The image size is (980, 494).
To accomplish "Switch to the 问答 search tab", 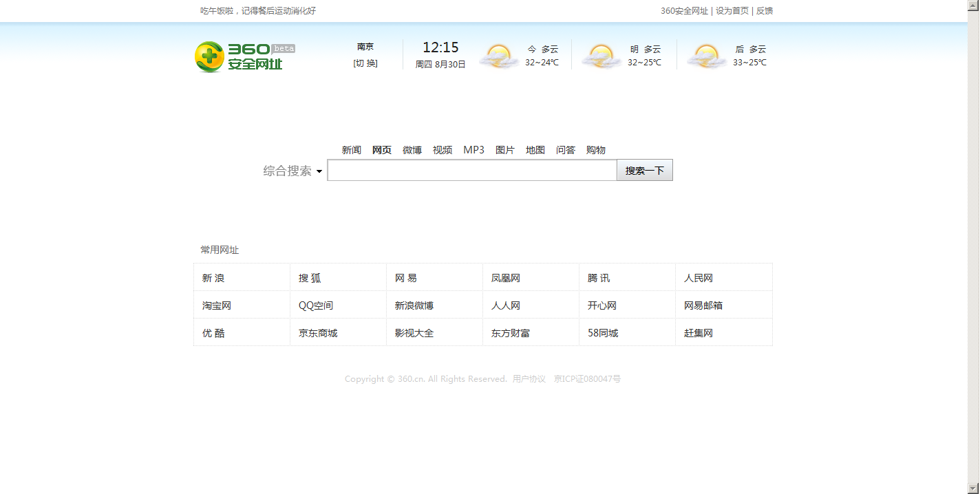I will pyautogui.click(x=566, y=150).
